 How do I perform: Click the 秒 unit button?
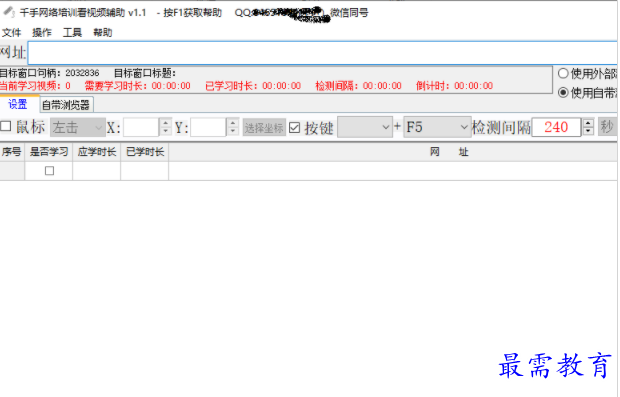(607, 127)
